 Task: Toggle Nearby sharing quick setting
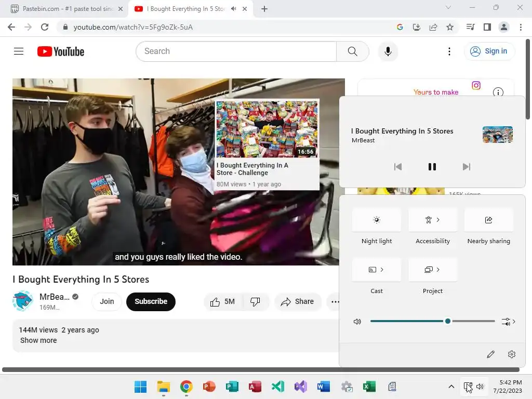488,220
